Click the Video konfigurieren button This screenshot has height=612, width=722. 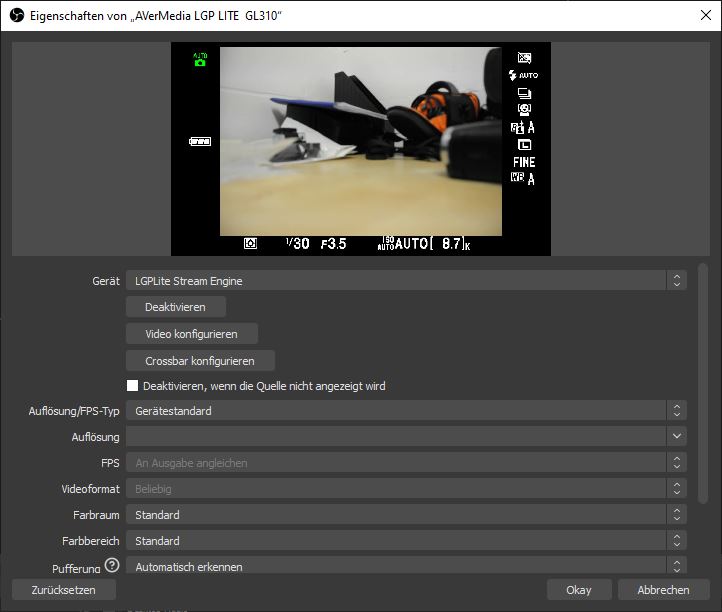coord(192,334)
